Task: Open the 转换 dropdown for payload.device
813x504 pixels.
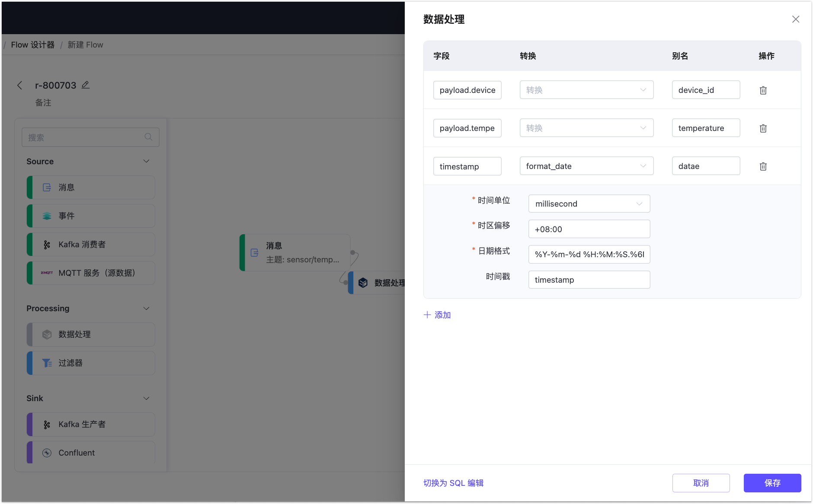Action: (x=586, y=89)
